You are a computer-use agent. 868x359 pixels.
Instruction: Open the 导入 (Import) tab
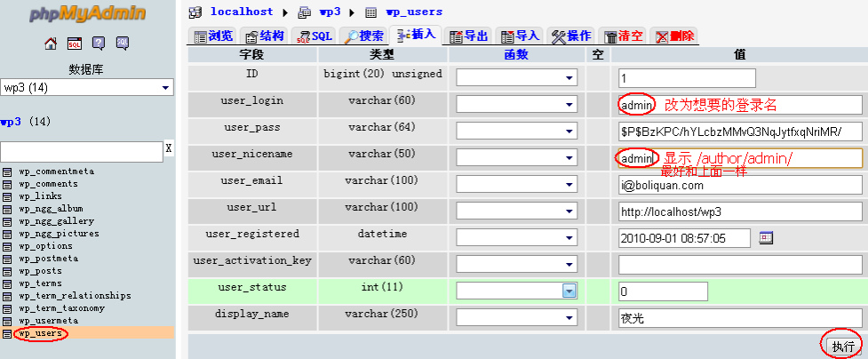pyautogui.click(x=520, y=36)
